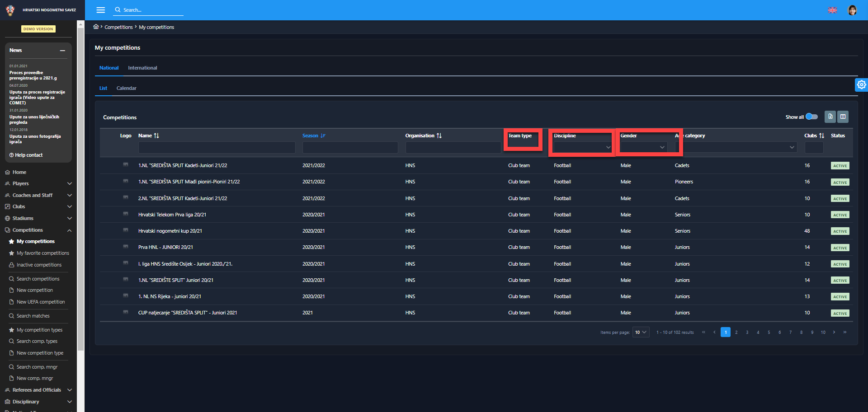Image resolution: width=868 pixels, height=412 pixels.
Task: Open the hamburger menu icon
Action: pyautogui.click(x=100, y=10)
